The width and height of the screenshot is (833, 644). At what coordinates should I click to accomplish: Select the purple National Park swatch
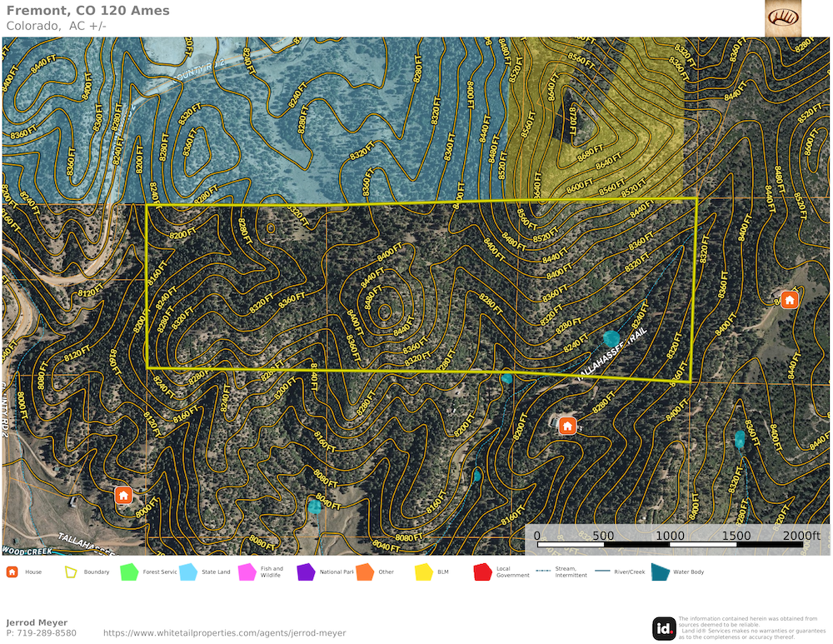click(306, 572)
